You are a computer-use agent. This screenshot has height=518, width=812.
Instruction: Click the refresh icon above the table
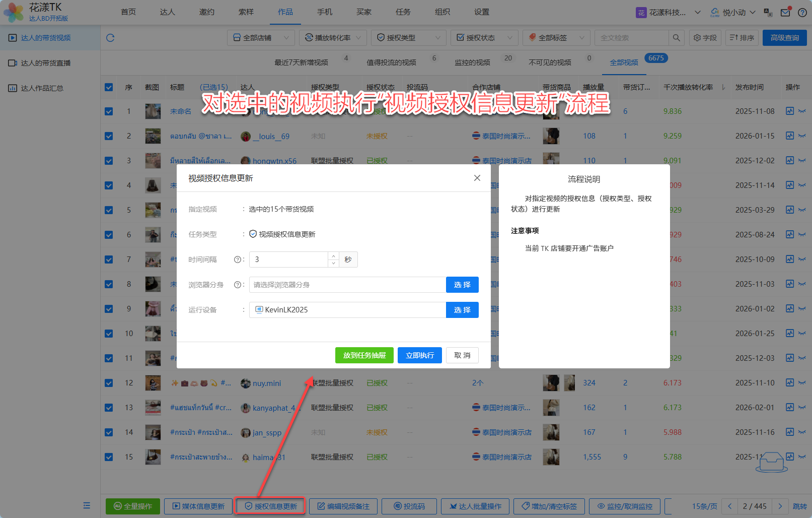tap(110, 38)
